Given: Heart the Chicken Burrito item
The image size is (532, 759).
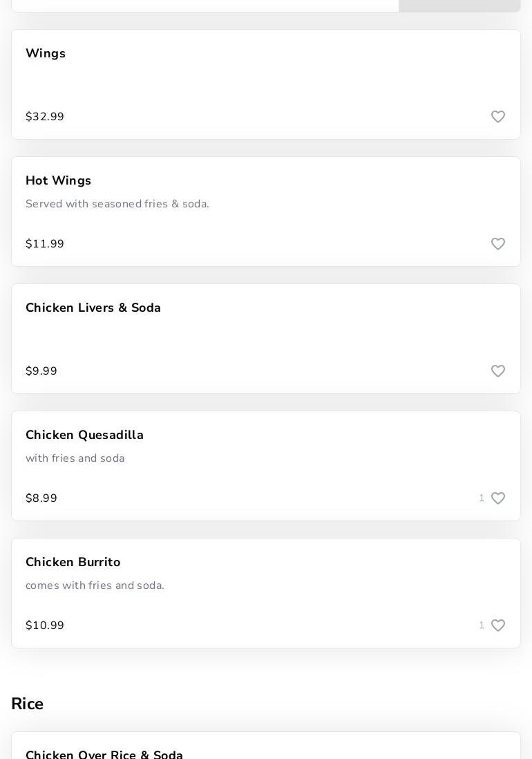Looking at the screenshot, I should tap(498, 626).
